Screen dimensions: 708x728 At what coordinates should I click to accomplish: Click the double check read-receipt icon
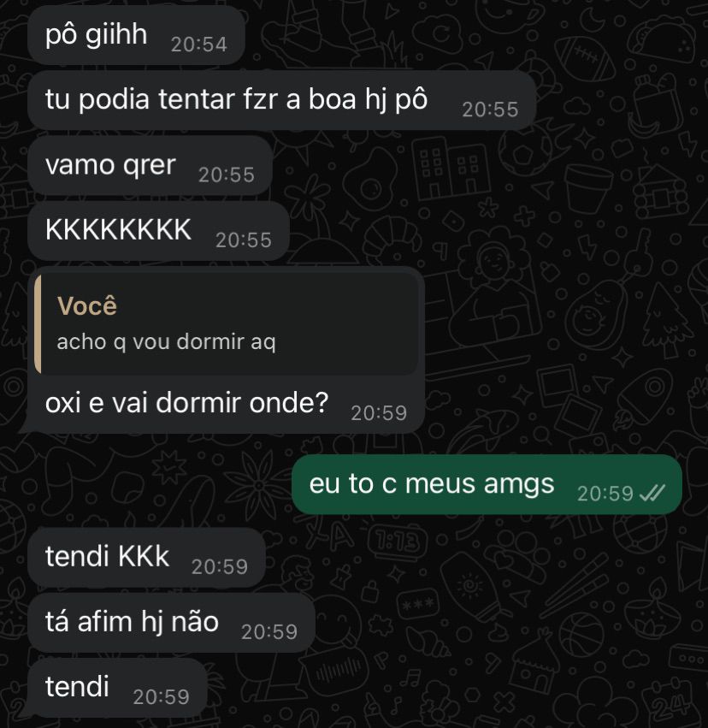[x=652, y=493]
